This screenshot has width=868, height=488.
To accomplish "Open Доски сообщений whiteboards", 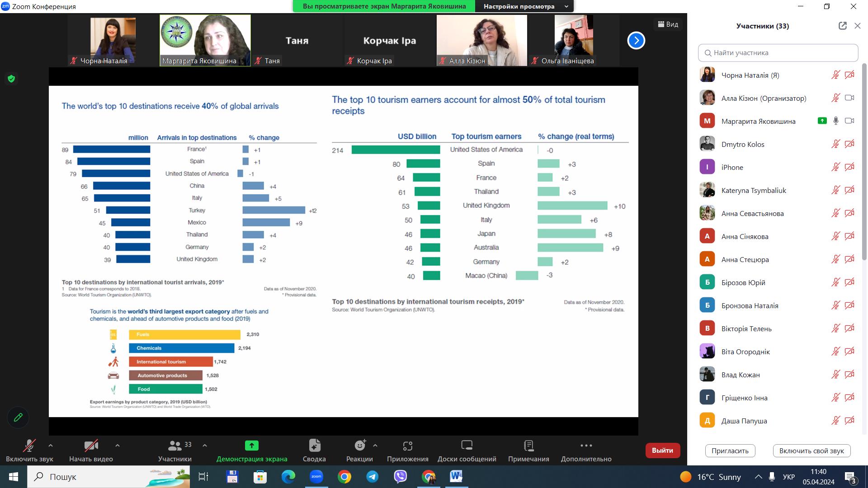I will (467, 446).
